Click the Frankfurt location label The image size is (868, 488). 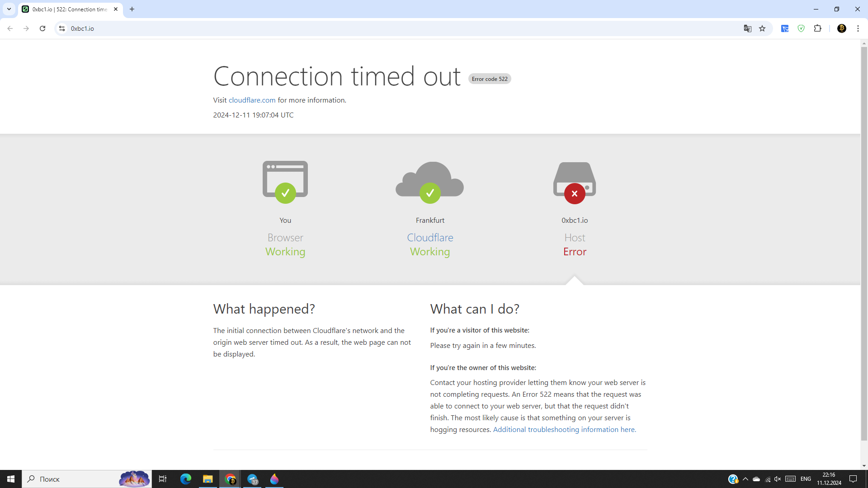coord(430,220)
